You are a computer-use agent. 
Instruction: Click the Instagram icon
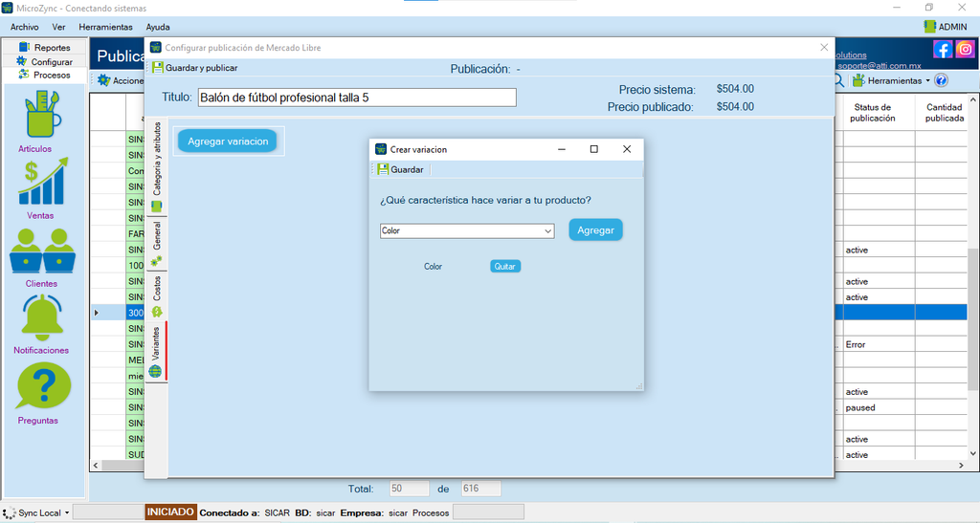965,50
